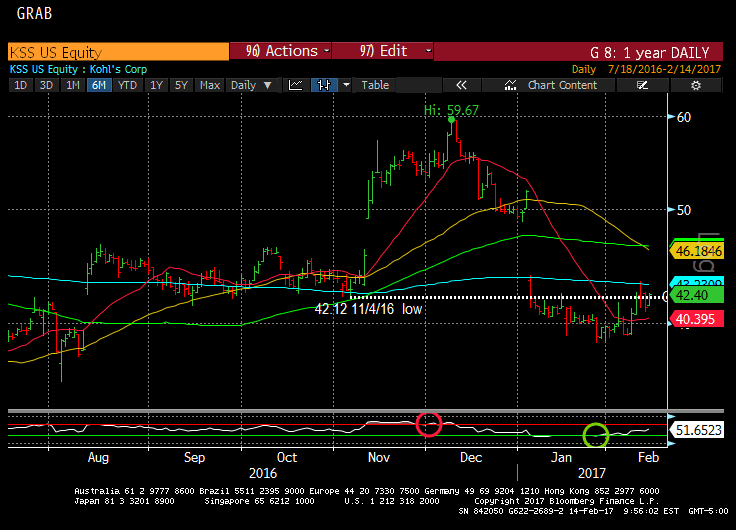Select the 1D time range
This screenshot has width=736, height=530.
21,85
